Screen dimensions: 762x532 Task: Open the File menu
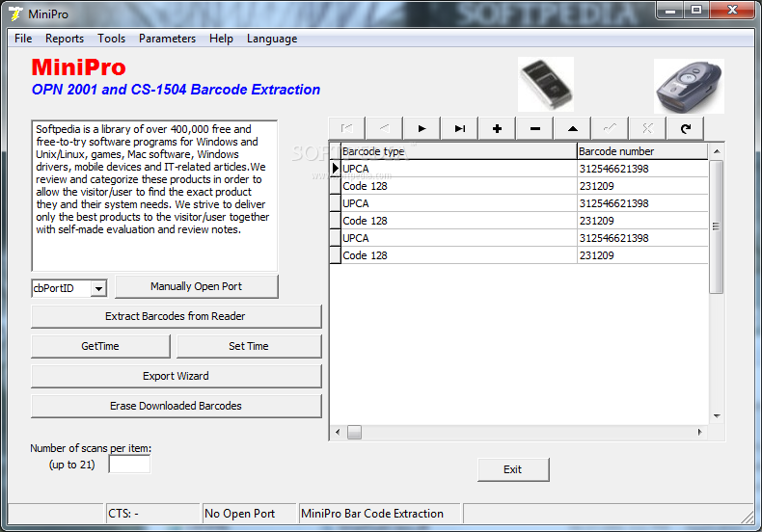pos(23,39)
